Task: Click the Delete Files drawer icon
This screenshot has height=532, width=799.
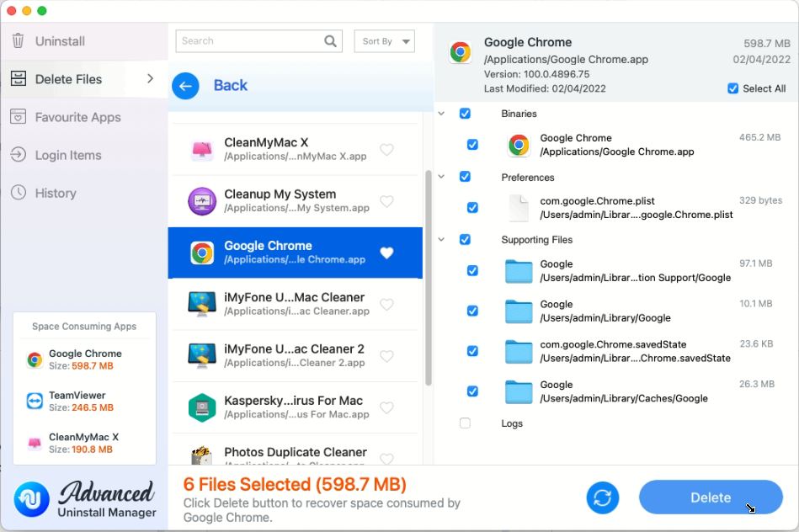Action: point(19,78)
